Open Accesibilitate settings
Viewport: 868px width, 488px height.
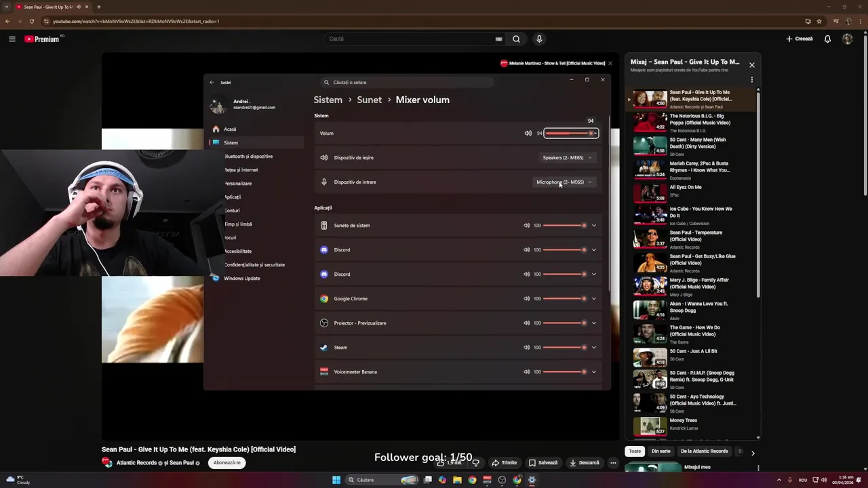[238, 251]
